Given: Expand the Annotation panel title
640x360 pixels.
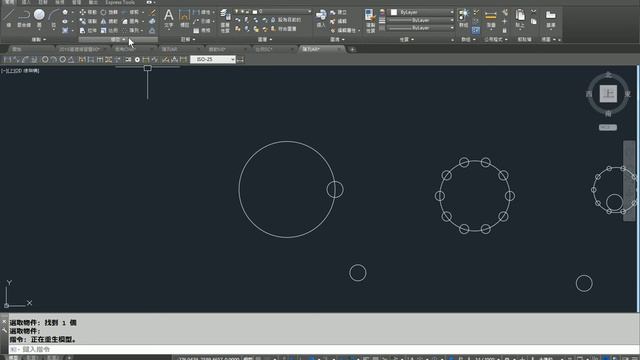Looking at the screenshot, I should coord(188,40).
